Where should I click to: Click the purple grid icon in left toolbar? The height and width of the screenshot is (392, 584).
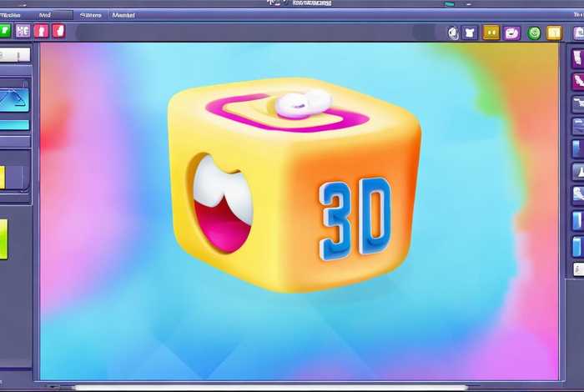[23, 31]
